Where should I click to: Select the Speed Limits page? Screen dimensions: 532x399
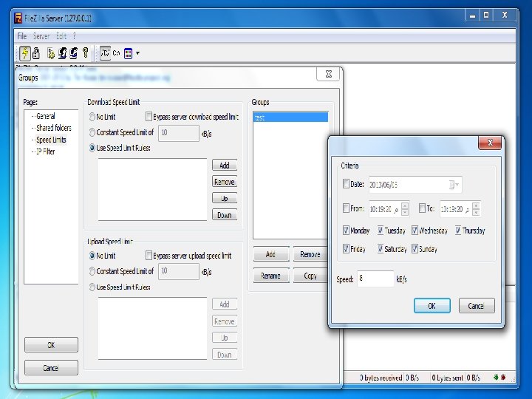click(x=51, y=140)
